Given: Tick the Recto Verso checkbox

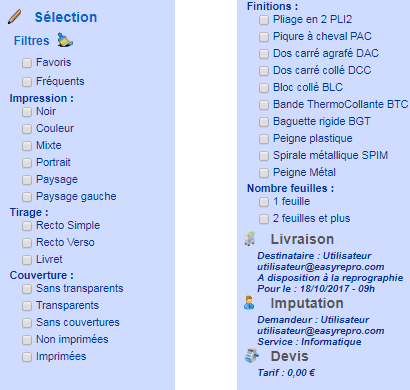Looking at the screenshot, I should coord(27,243).
